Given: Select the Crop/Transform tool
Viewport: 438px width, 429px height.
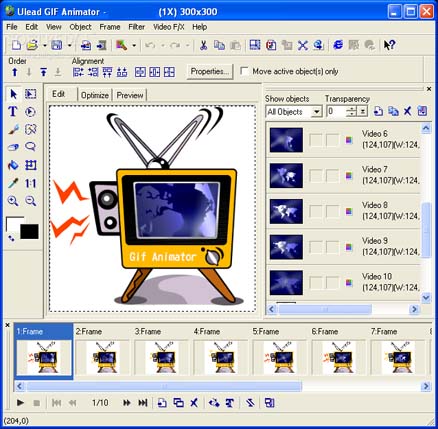Looking at the screenshot, I should click(x=31, y=165).
